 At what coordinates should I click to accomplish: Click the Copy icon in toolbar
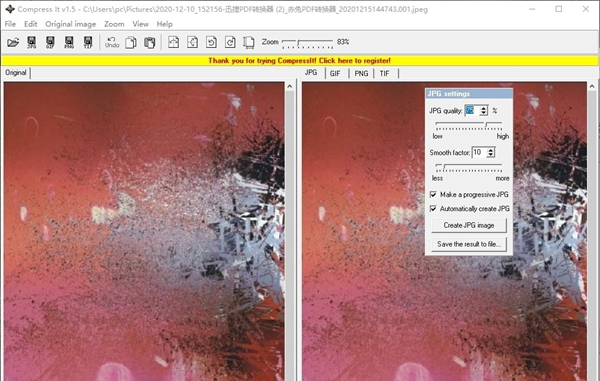131,42
